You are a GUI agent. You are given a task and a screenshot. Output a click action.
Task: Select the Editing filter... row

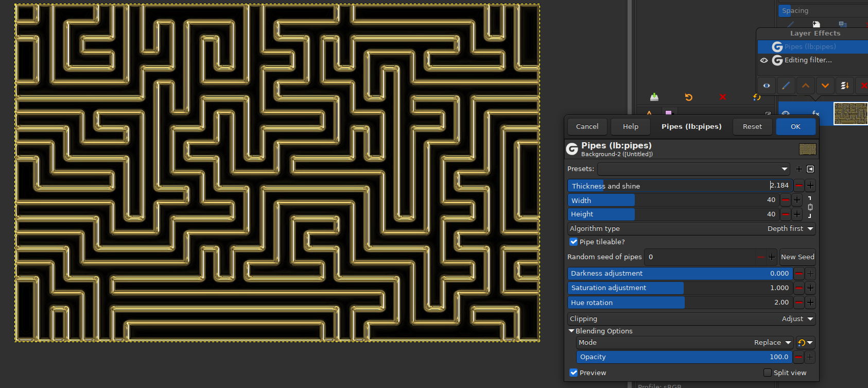[x=813, y=60]
